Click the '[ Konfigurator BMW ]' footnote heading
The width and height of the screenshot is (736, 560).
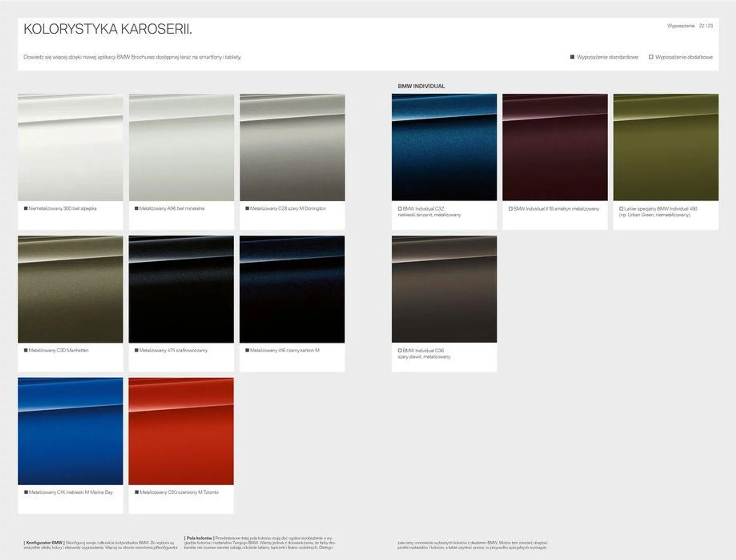point(44,543)
